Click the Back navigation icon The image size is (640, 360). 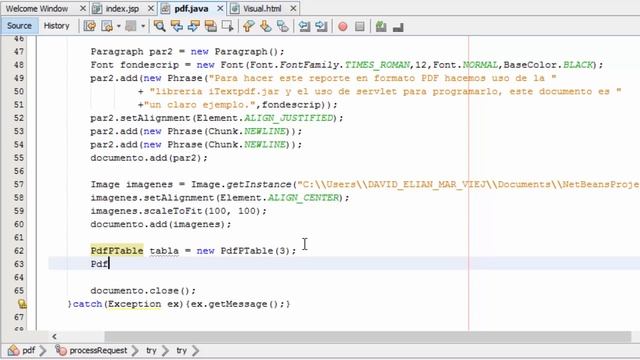pos(107,26)
